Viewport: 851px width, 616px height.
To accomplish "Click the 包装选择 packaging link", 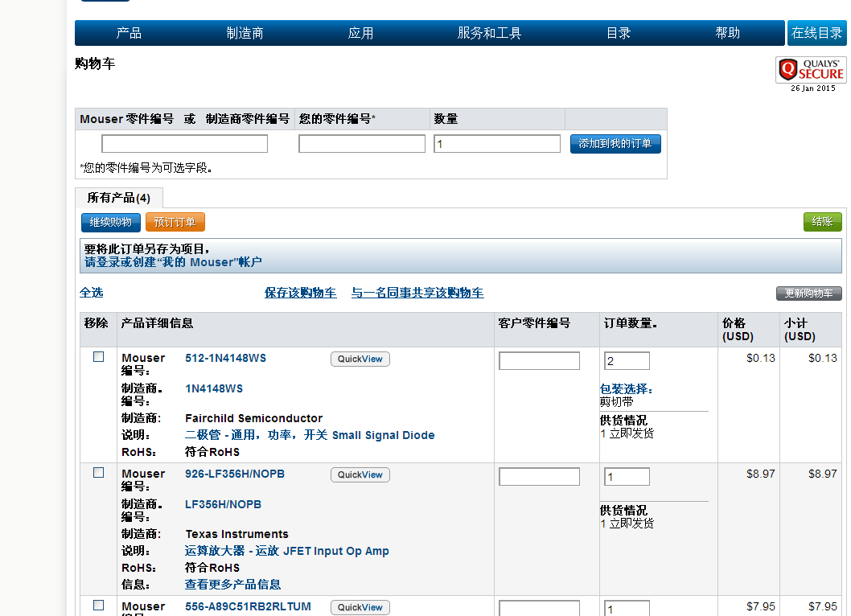I will [626, 389].
